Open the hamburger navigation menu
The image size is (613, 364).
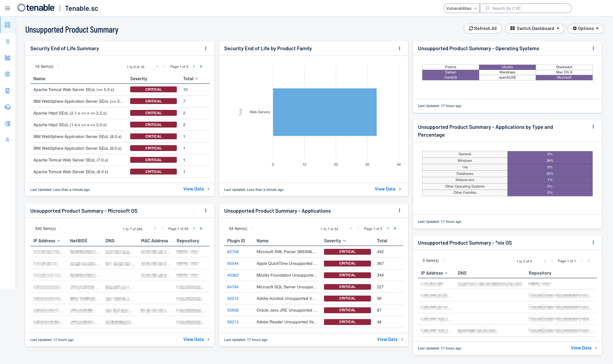point(8,8)
